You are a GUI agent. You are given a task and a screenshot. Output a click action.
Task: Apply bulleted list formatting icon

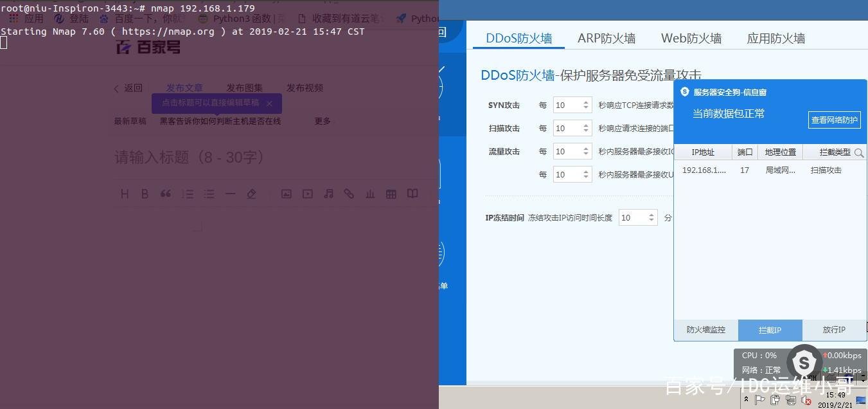[209, 194]
